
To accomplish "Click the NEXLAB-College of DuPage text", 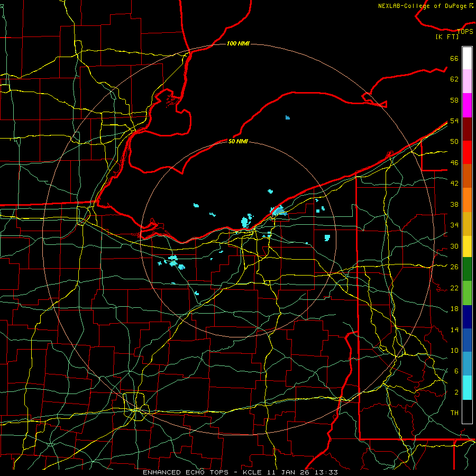I will pos(422,6).
